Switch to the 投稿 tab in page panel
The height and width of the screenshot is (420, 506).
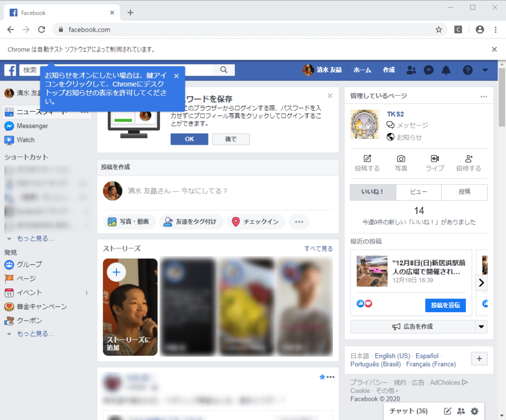464,192
